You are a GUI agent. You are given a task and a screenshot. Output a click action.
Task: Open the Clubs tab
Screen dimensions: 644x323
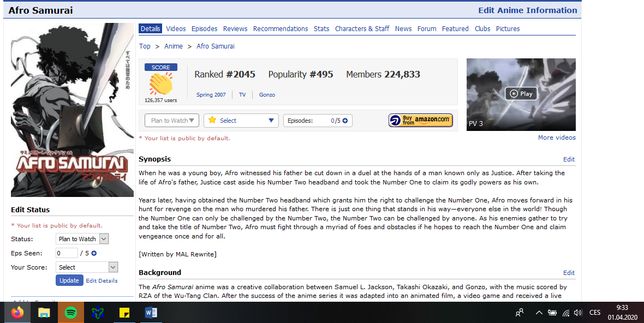tap(482, 29)
